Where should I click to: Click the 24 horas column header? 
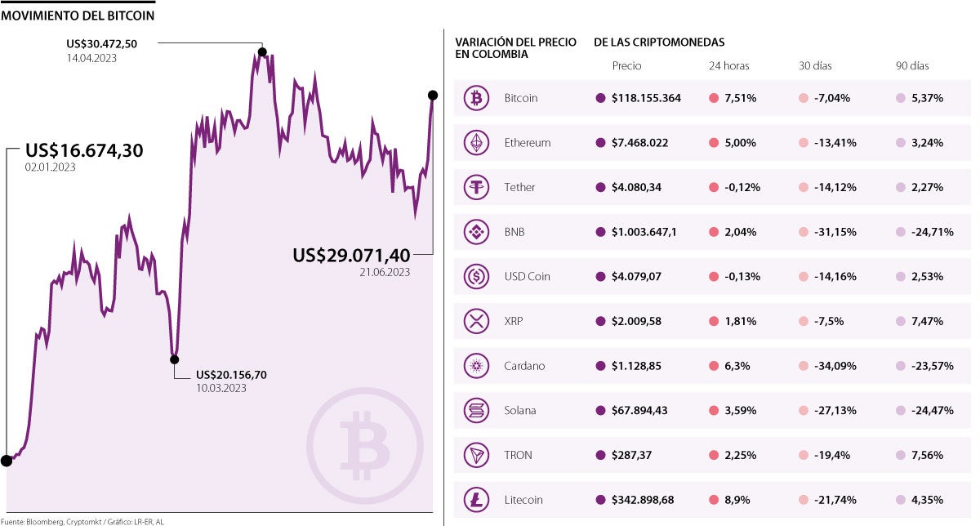(x=728, y=66)
